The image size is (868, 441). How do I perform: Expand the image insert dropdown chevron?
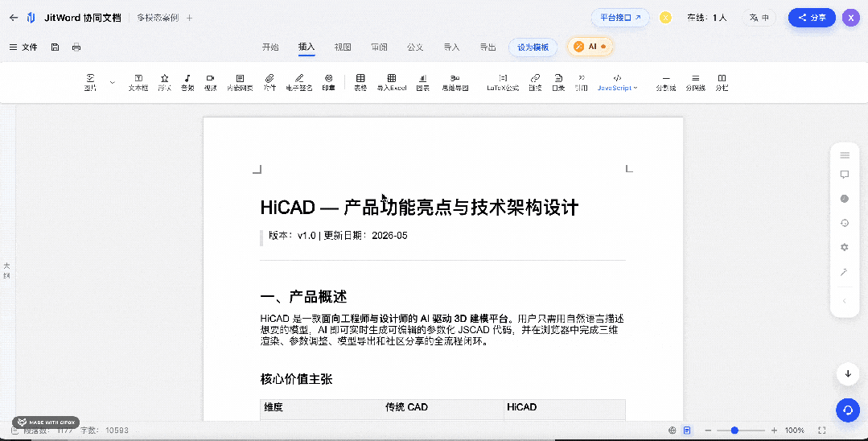[113, 83]
